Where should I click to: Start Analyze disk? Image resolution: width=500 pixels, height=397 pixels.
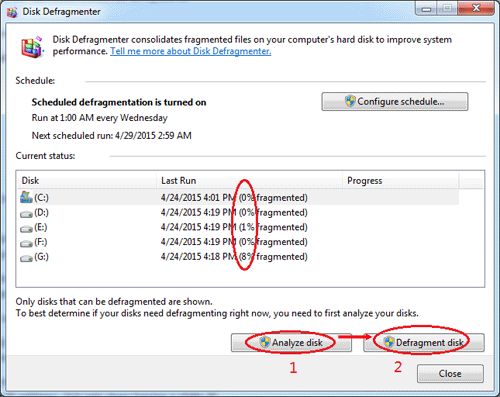(x=291, y=343)
